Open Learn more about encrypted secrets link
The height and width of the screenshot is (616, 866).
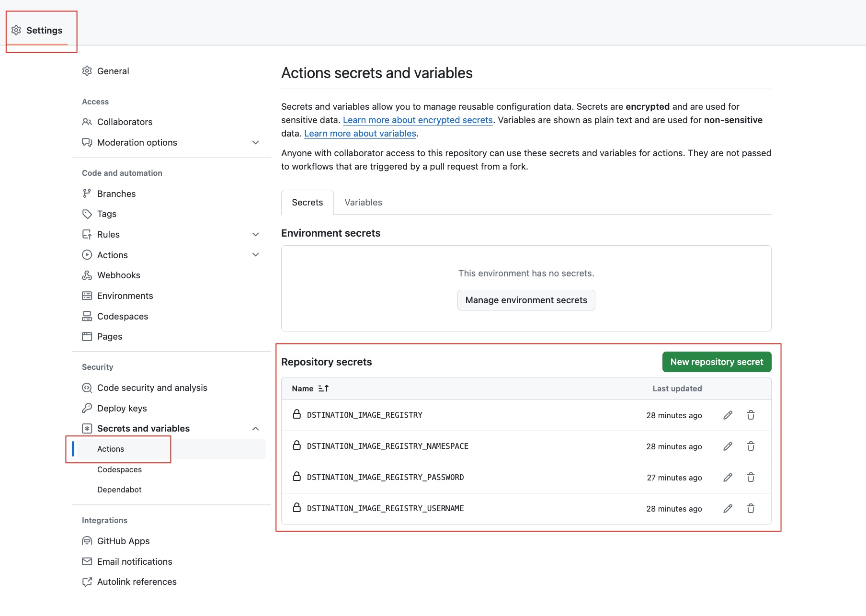point(418,120)
